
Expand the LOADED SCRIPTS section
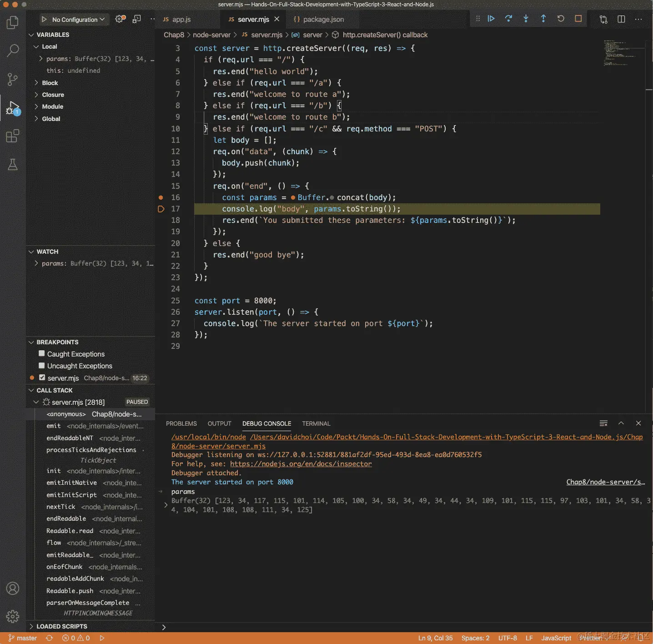click(31, 626)
